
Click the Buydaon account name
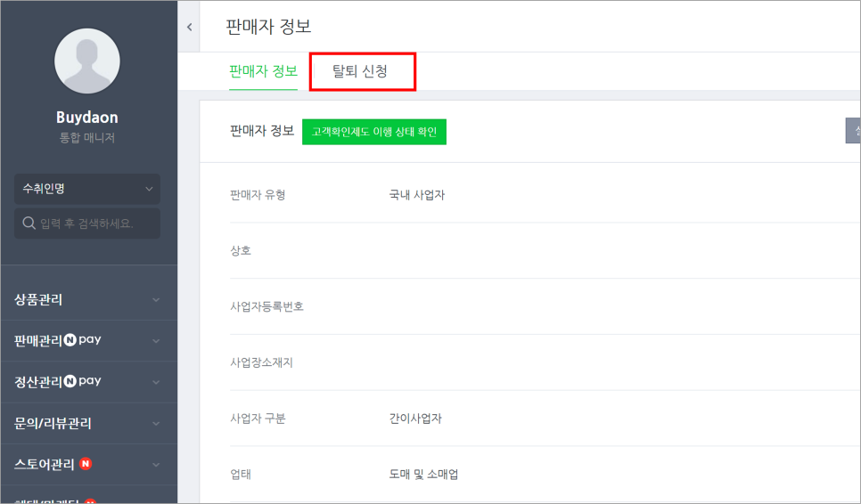coord(87,118)
